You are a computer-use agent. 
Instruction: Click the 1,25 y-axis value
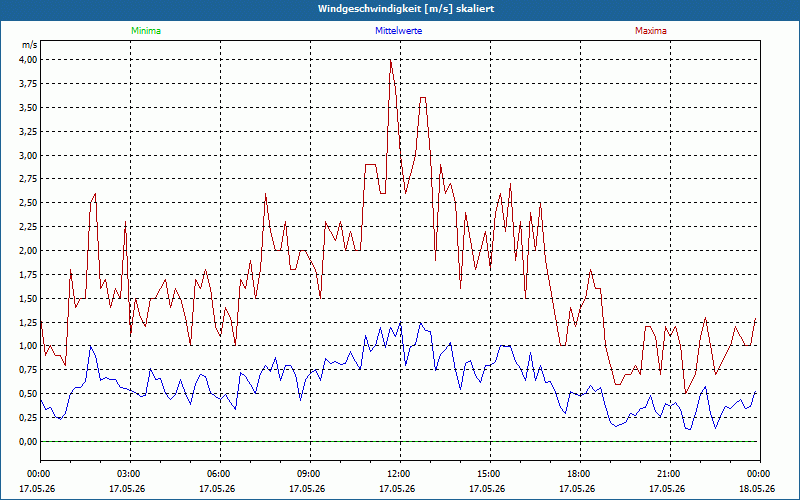[28, 322]
